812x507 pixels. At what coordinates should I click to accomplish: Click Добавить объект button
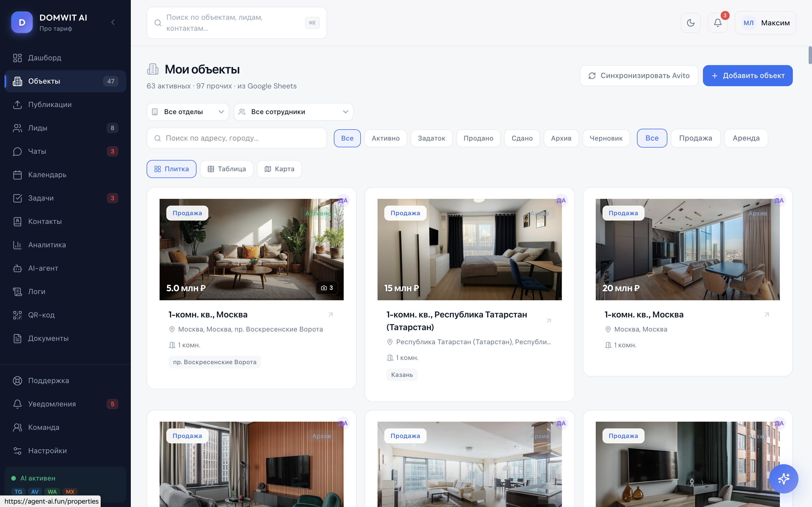tap(748, 76)
